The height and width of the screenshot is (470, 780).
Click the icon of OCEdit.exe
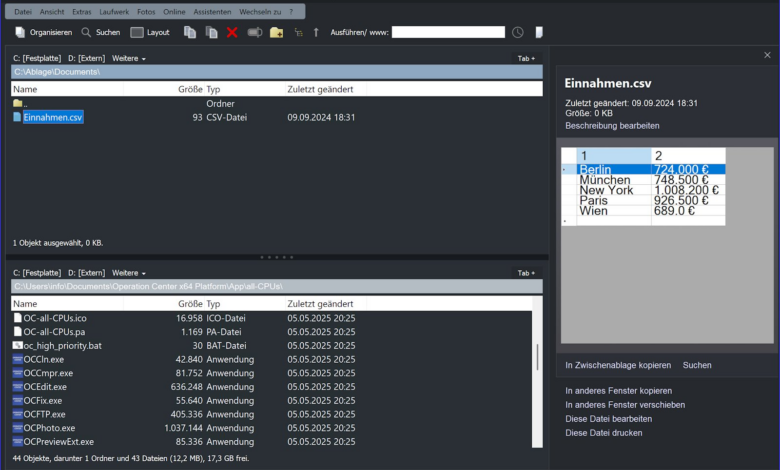[17, 386]
